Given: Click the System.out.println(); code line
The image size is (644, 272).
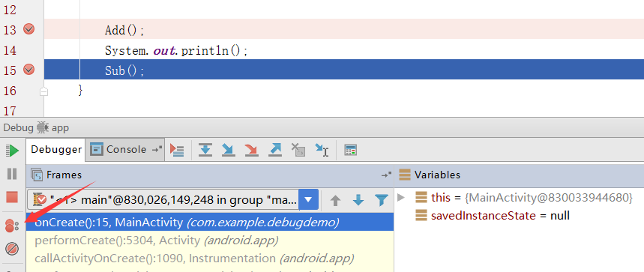Looking at the screenshot, I should point(177,51).
